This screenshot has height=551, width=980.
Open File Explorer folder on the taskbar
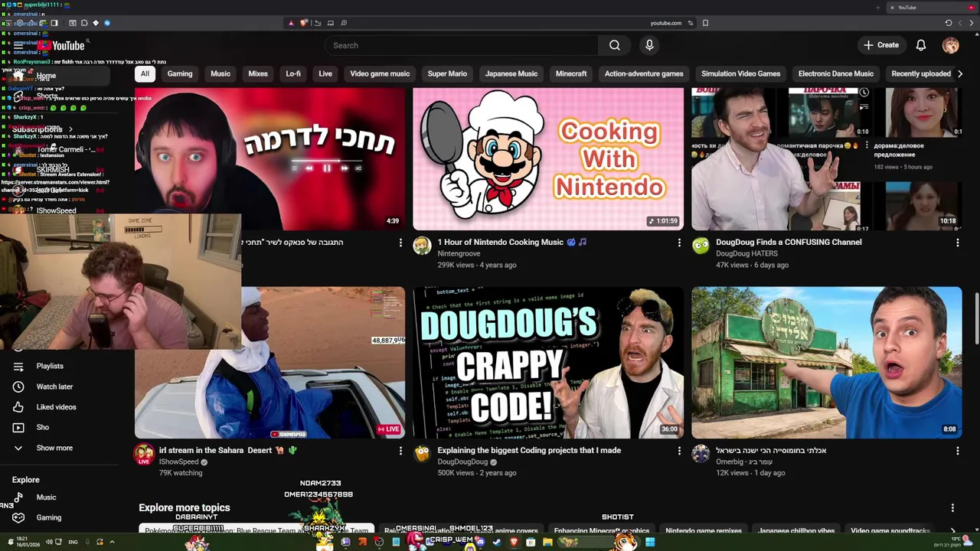547,543
